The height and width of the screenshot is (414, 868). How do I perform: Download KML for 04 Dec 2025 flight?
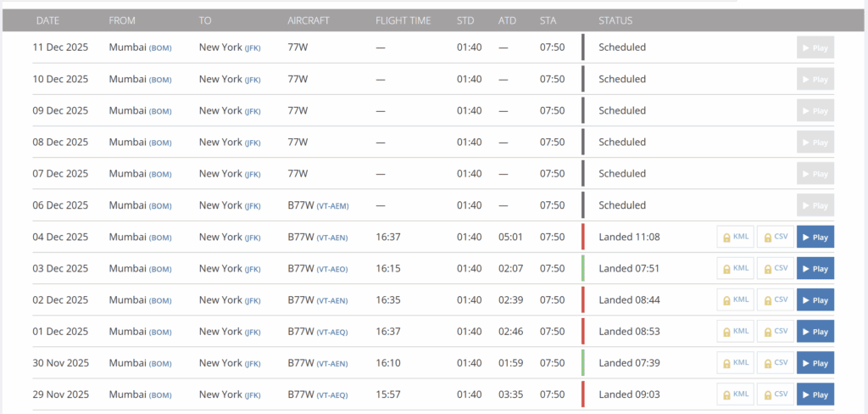(x=735, y=237)
